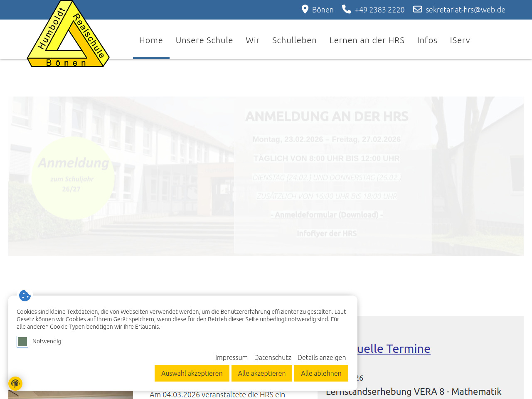
Task: Click the blue cookie icon
Action: (x=25, y=296)
